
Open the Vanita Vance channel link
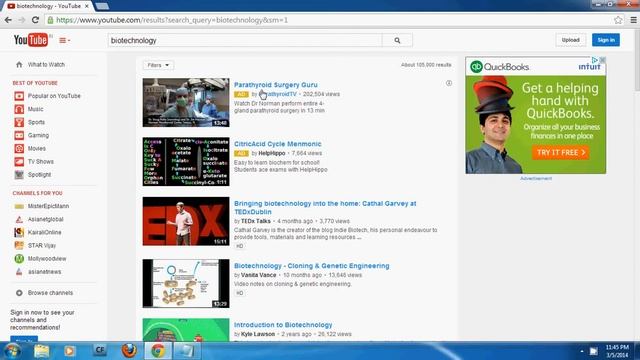[x=258, y=275]
